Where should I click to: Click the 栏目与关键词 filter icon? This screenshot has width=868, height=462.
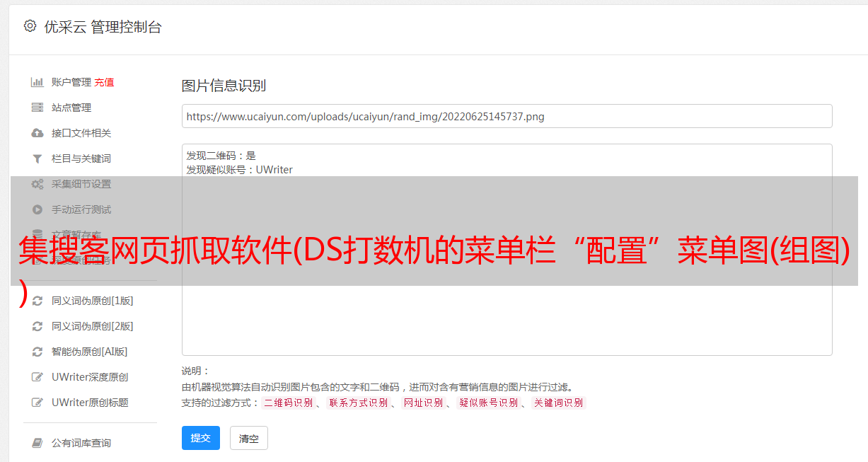pos(37,158)
